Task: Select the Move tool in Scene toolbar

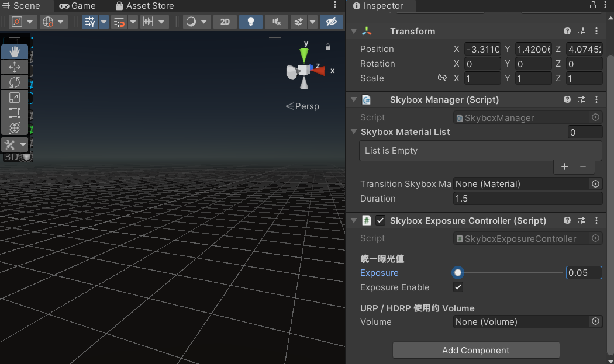Action: [x=15, y=67]
